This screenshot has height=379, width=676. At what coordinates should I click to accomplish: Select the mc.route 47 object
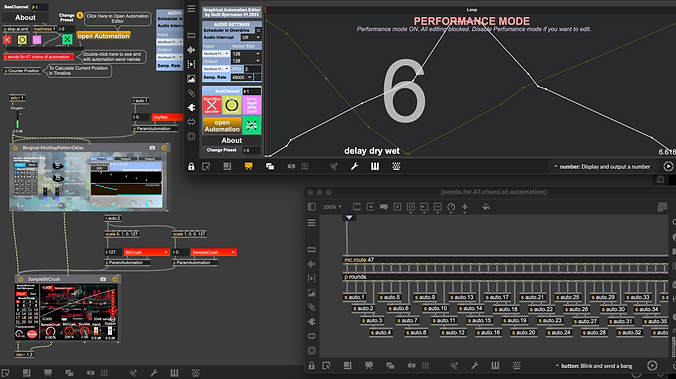click(x=505, y=260)
